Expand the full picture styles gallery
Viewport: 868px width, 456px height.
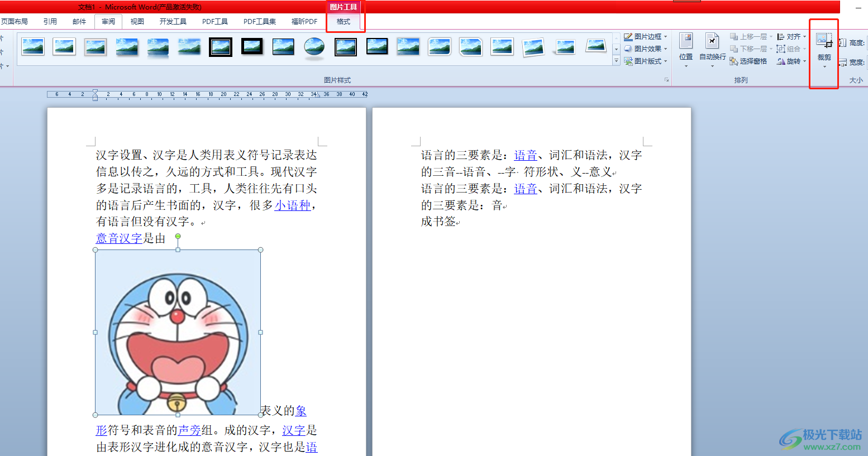[x=616, y=61]
